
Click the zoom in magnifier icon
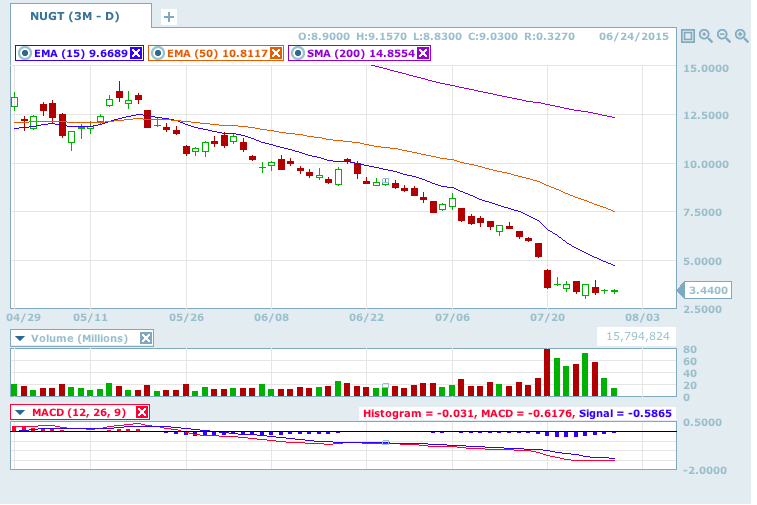tap(741, 36)
